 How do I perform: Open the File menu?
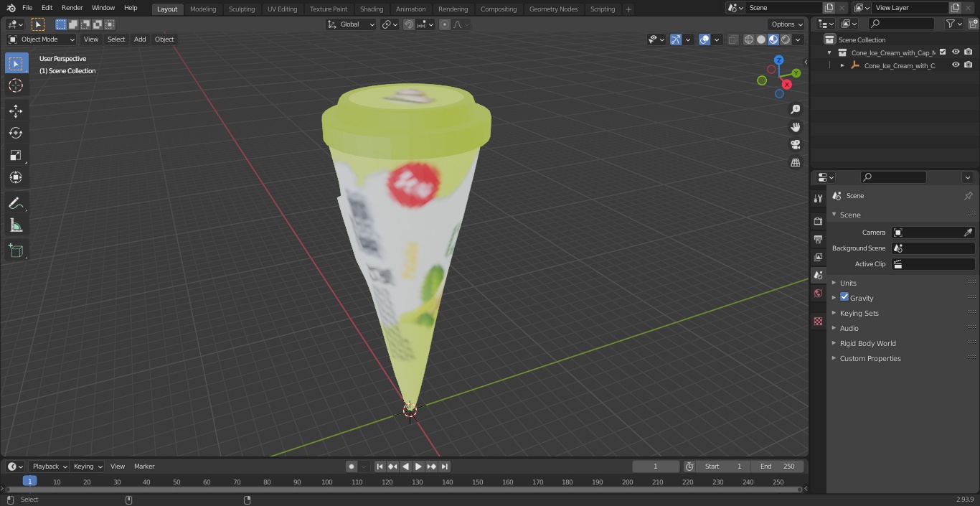click(x=27, y=8)
